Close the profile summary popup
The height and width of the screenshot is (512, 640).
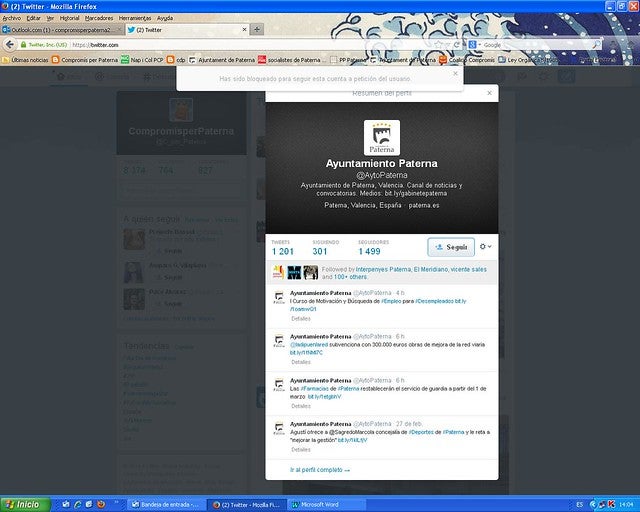coord(489,93)
